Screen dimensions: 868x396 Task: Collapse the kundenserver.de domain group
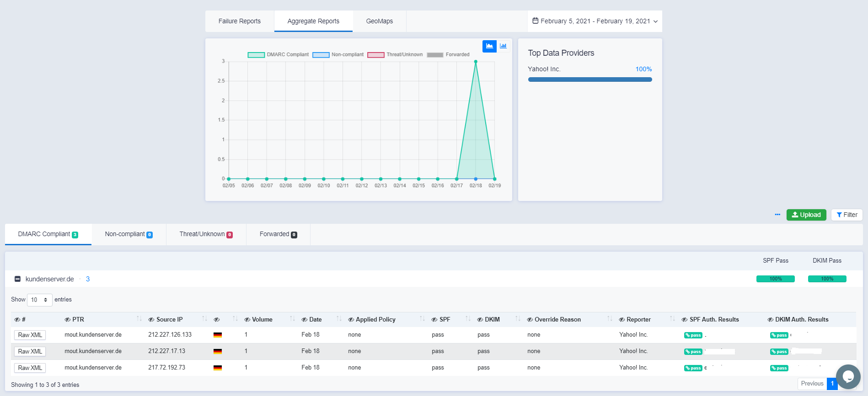tap(17, 279)
